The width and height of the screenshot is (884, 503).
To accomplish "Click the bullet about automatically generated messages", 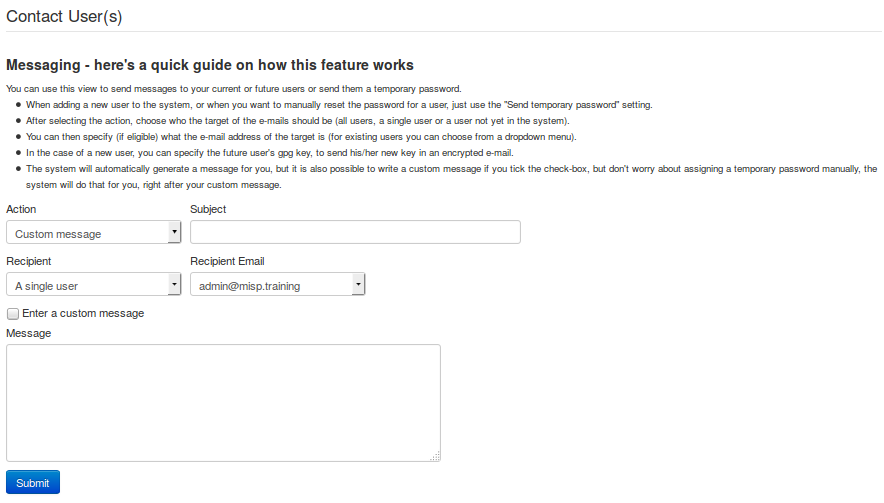I will pos(450,169).
